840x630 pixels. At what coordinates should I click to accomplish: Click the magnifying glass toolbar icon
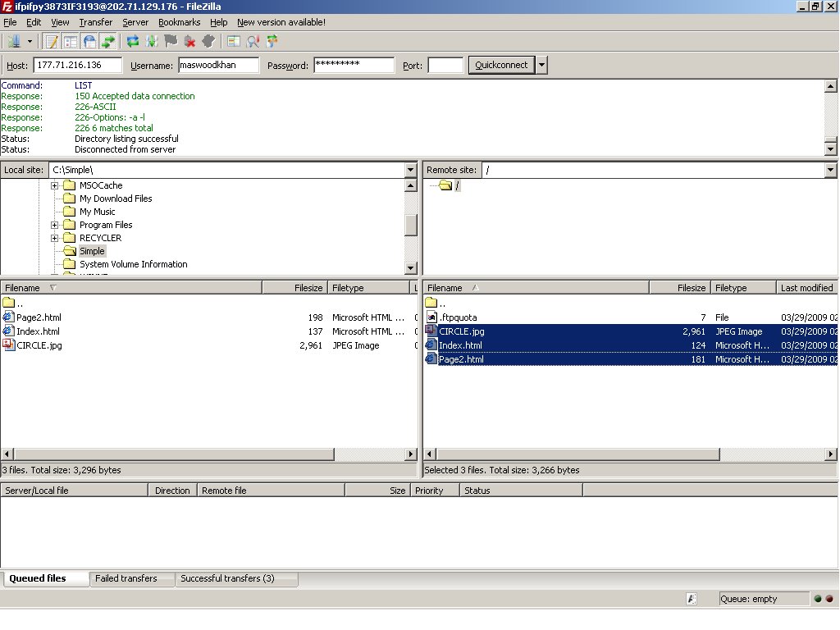pos(253,41)
